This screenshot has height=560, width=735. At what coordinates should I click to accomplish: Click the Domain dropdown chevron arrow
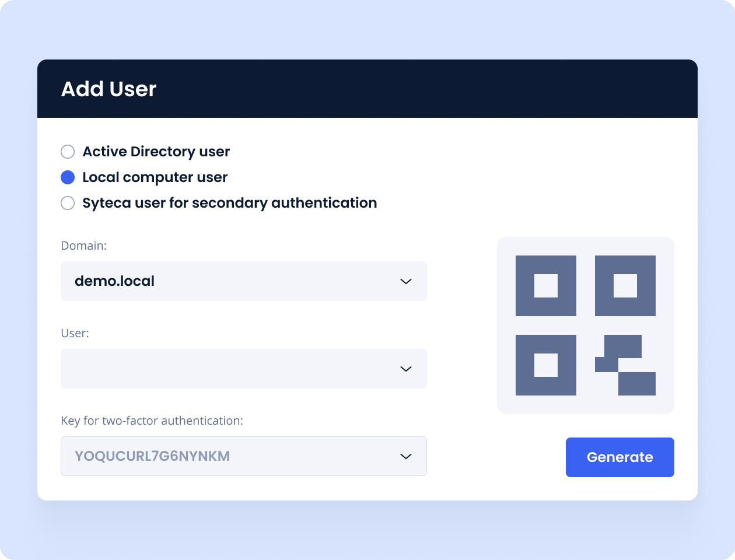pyautogui.click(x=406, y=281)
